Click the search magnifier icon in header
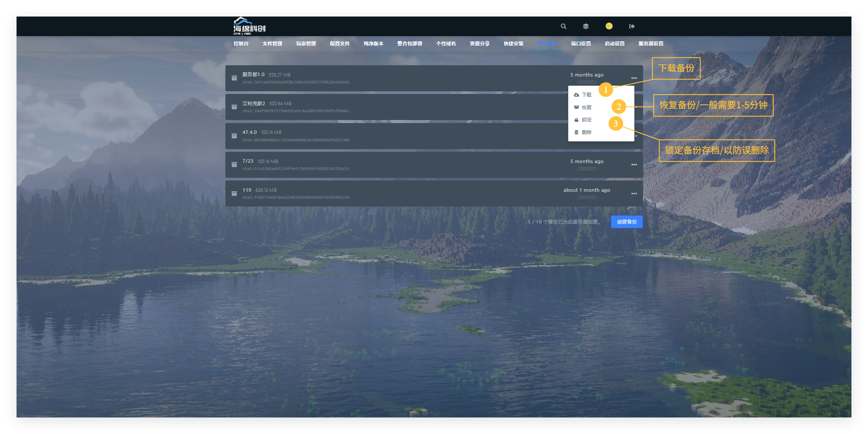This screenshot has width=868, height=434. [x=563, y=27]
